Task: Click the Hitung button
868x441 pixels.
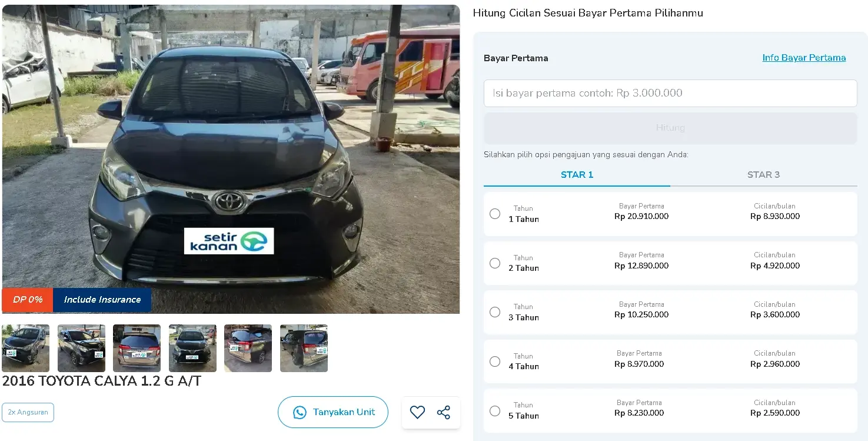Action: click(670, 128)
